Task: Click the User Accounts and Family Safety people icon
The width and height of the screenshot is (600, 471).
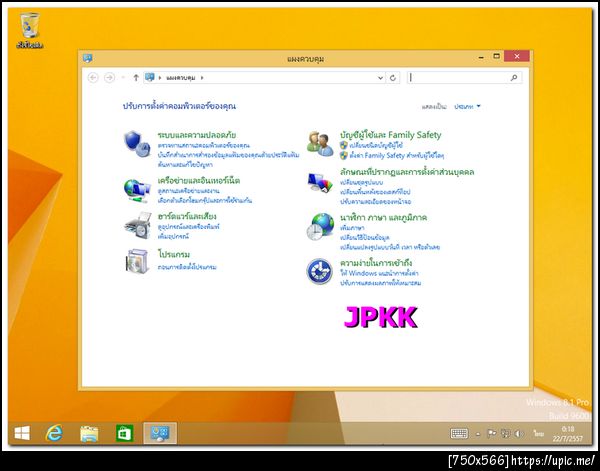Action: point(320,144)
